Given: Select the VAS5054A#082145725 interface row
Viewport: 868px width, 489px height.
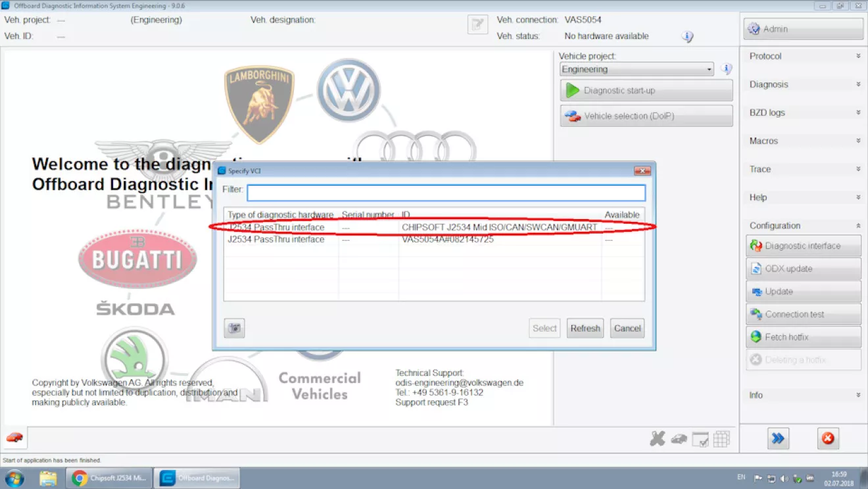Looking at the screenshot, I should pos(434,240).
